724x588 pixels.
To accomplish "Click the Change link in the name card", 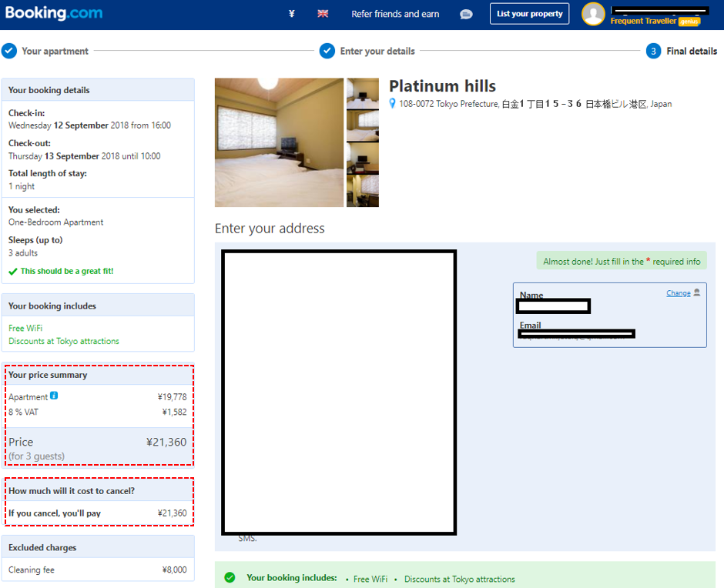I will click(679, 293).
